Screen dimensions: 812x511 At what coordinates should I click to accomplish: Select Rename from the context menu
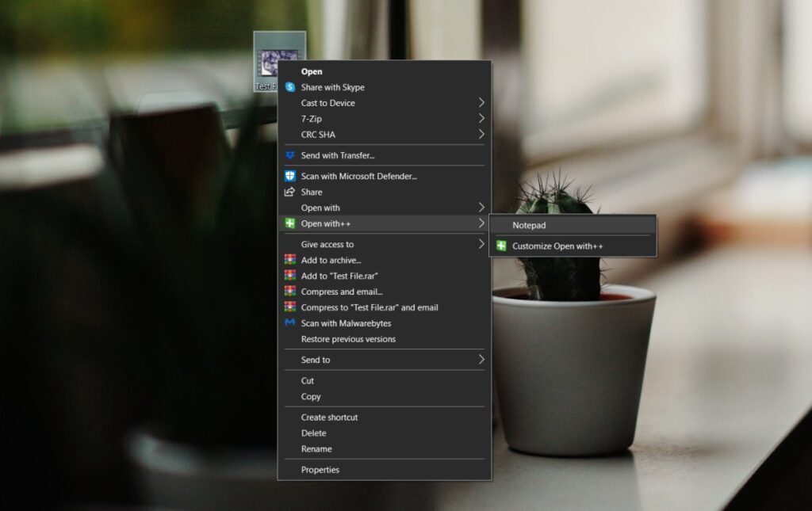tap(314, 448)
